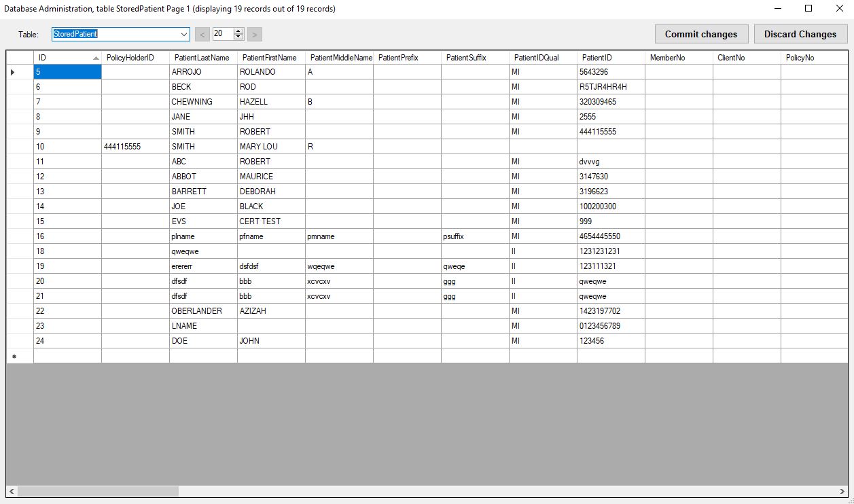Close the Database Administration window

pos(840,9)
